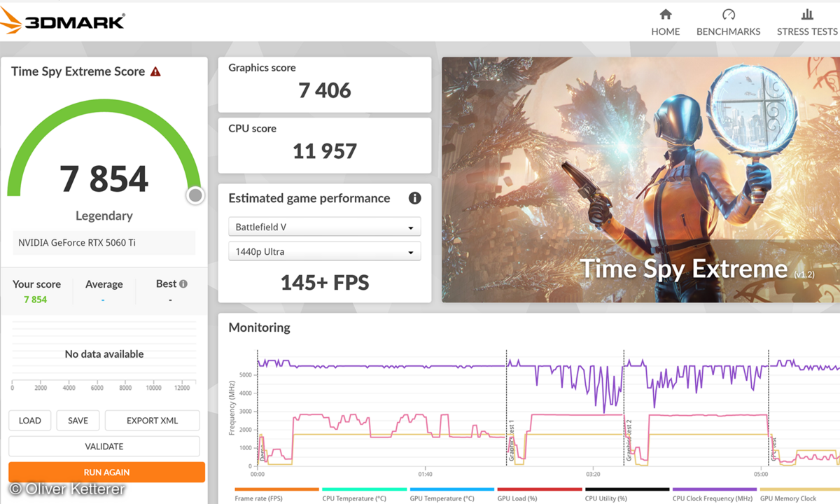Viewport: 840px width, 504px height.
Task: Click the info icon next to Best
Action: coord(183,284)
